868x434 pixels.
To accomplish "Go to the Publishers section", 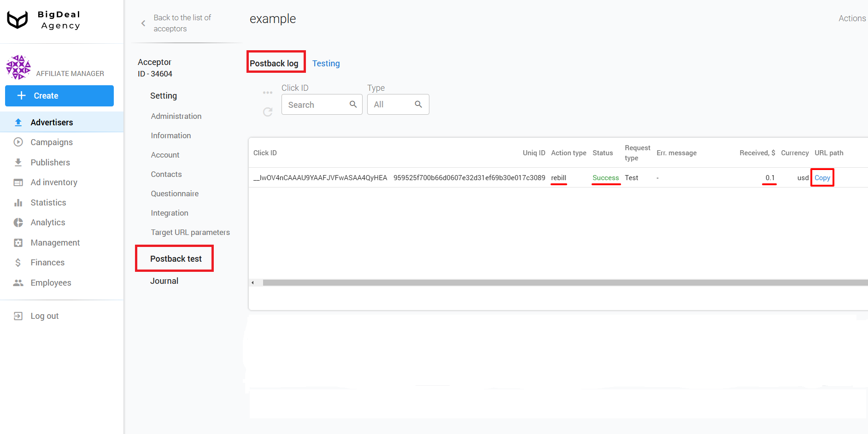I will (50, 162).
